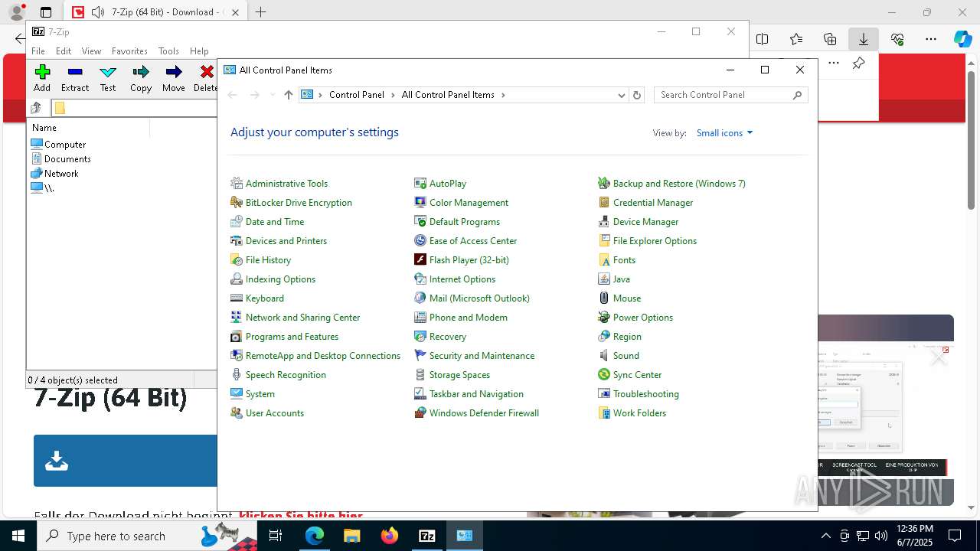Open the Favorites menu in 7-Zip

click(129, 51)
